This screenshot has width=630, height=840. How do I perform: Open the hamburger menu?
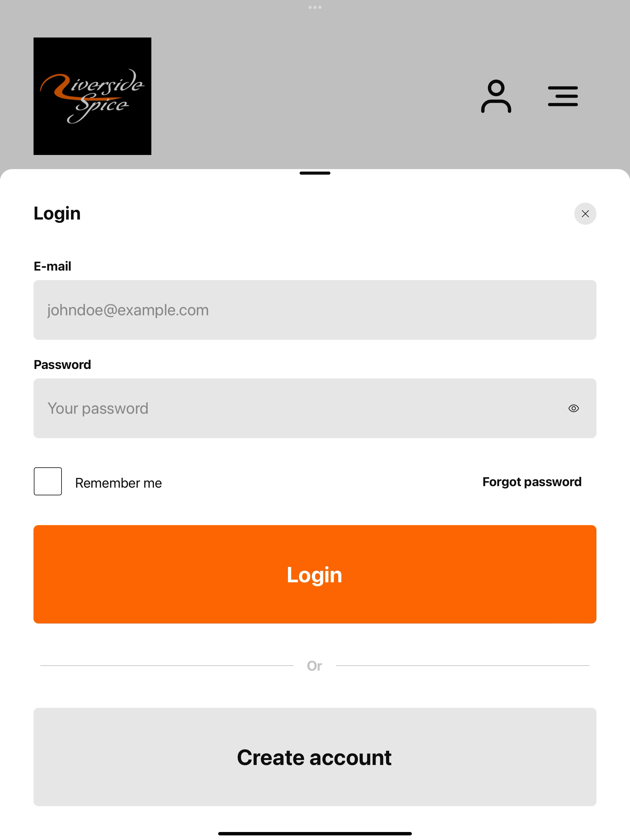pyautogui.click(x=563, y=96)
